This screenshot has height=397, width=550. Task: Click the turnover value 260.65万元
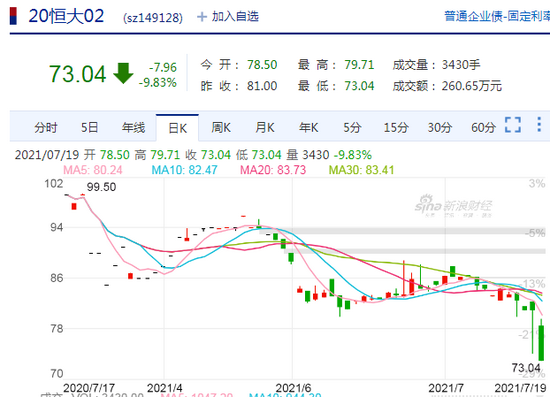click(472, 86)
